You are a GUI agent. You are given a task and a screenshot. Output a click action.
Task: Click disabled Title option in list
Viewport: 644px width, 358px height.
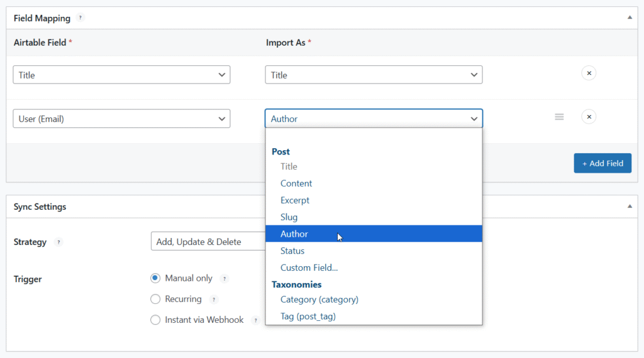click(374, 166)
